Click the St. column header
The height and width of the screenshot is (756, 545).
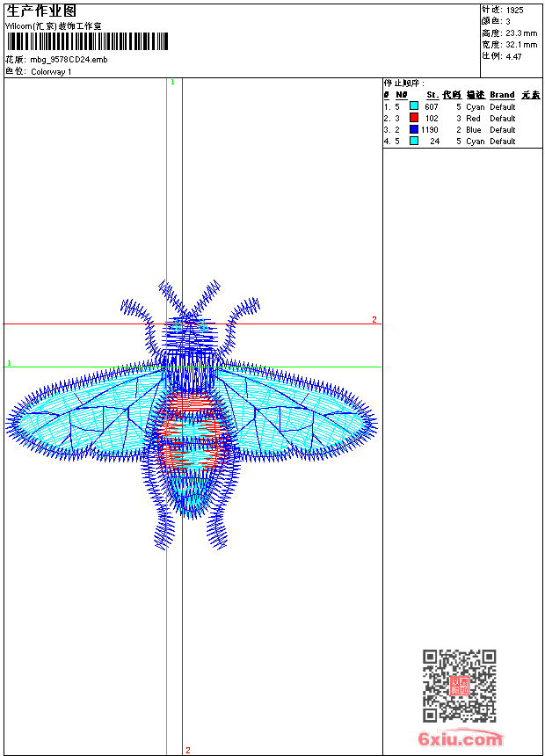[432, 95]
